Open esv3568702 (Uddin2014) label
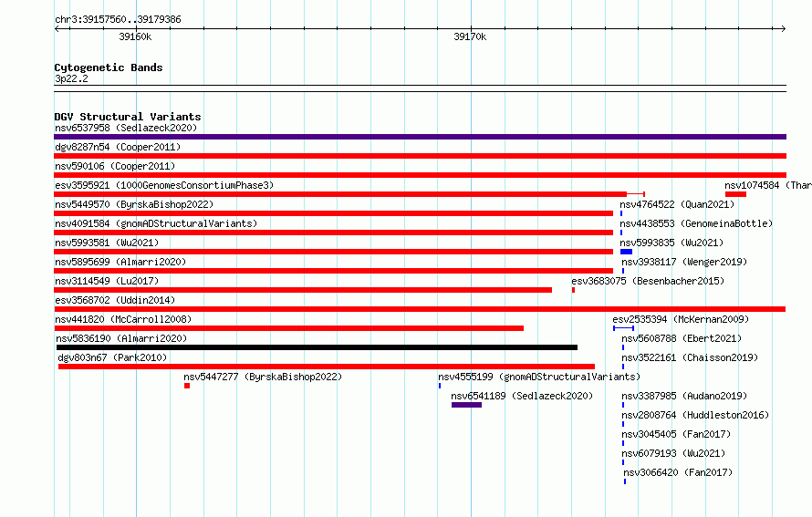Screen dimensions: 812x517 pyautogui.click(x=115, y=300)
